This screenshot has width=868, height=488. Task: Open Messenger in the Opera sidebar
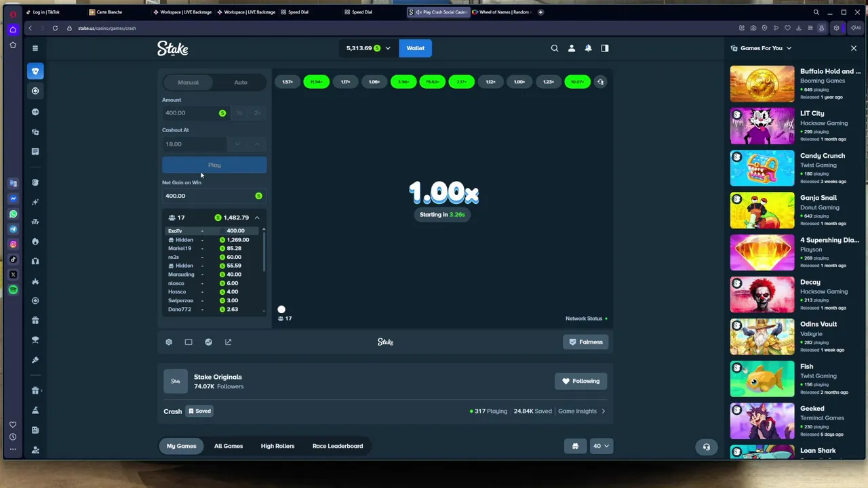point(13,199)
